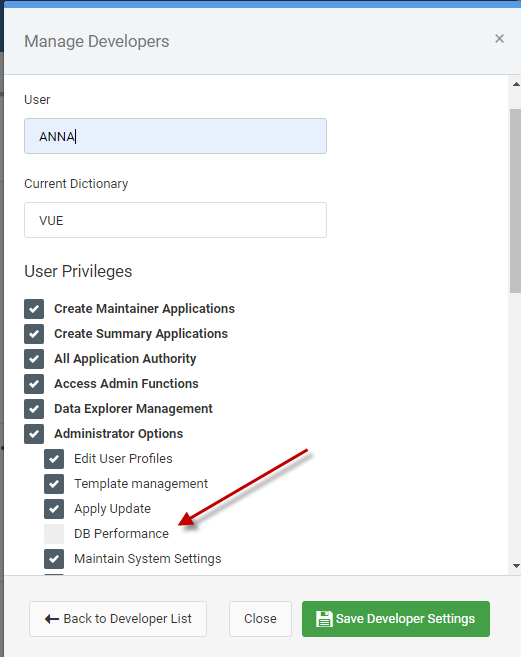Toggle All Application Authority checkbox
This screenshot has height=657, width=521.
click(x=34, y=359)
